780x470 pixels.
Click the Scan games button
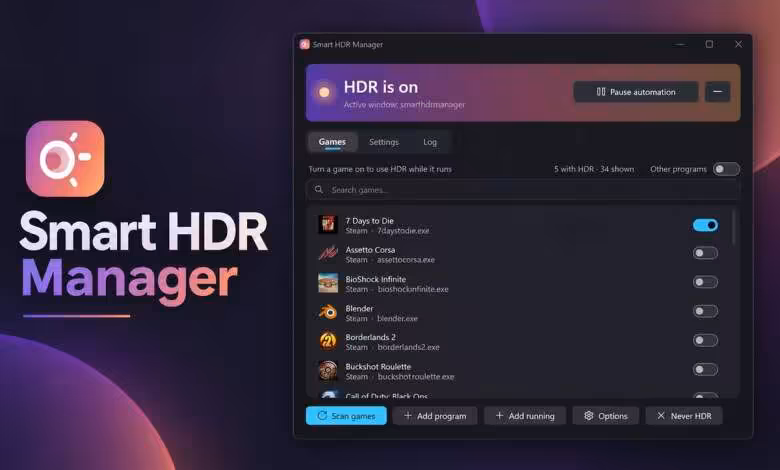click(x=346, y=416)
